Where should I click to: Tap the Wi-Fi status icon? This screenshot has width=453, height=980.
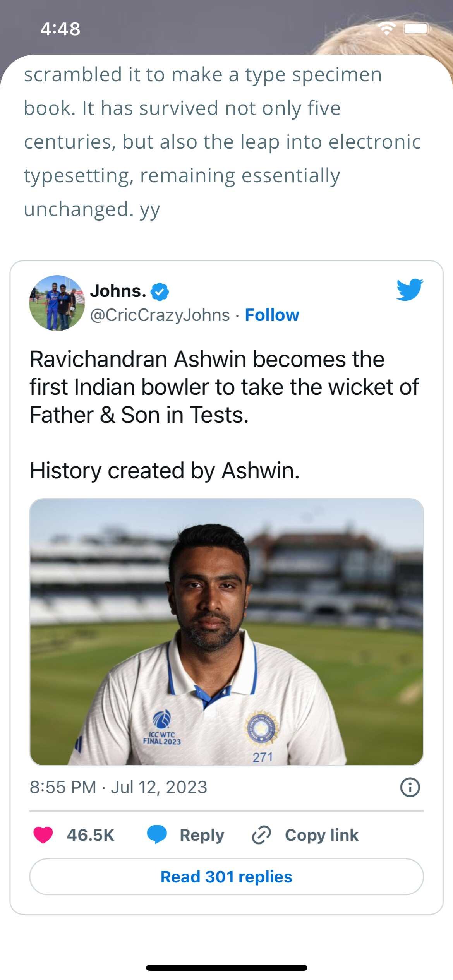tap(386, 28)
